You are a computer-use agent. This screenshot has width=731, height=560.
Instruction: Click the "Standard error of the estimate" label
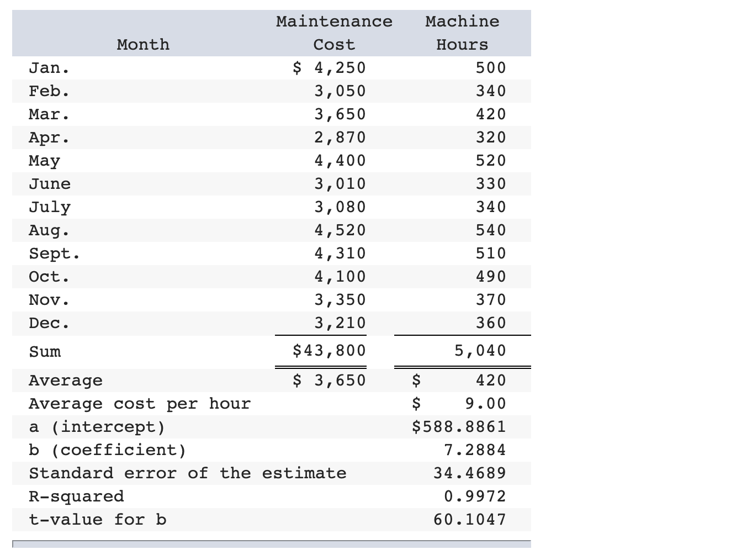(188, 473)
